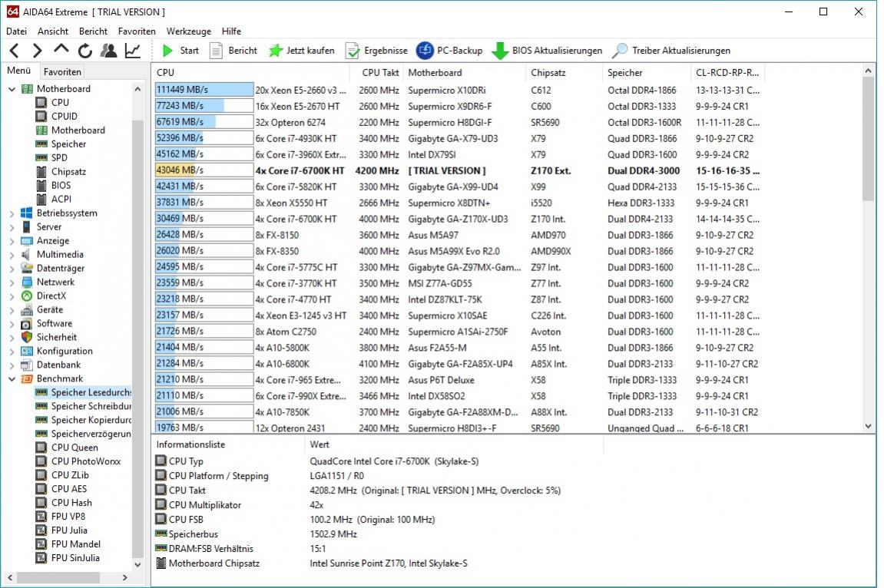This screenshot has height=588, width=884.
Task: Collapse the Benchmark tree node
Action: (x=12, y=379)
